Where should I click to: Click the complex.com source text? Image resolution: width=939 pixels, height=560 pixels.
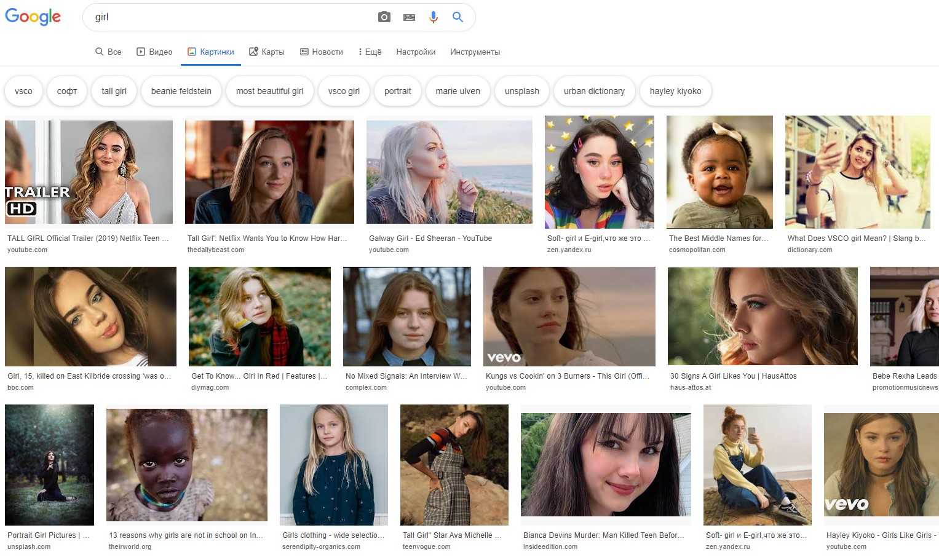366,388
